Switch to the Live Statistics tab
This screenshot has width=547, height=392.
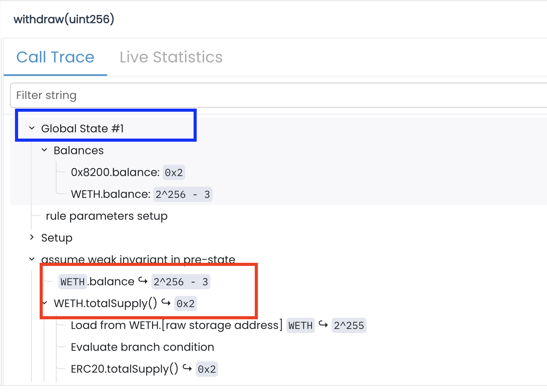tap(171, 57)
